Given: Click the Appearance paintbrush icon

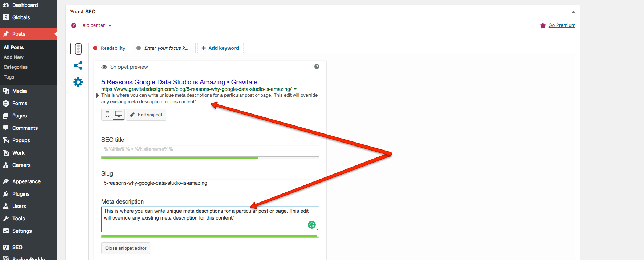Looking at the screenshot, I should (6, 181).
